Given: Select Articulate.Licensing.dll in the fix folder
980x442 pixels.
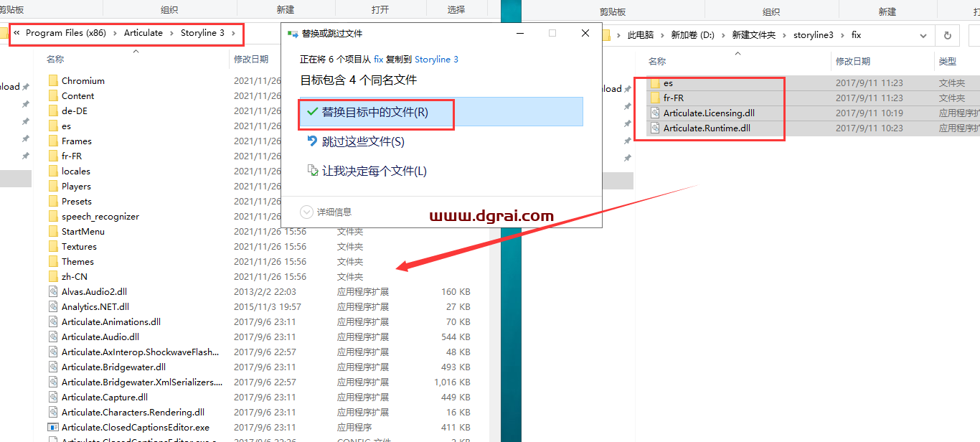Looking at the screenshot, I should 707,113.
